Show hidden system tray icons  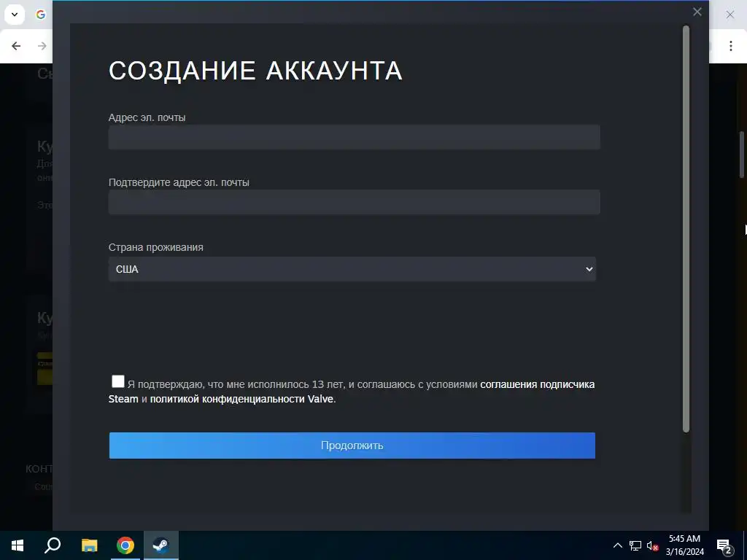pyautogui.click(x=617, y=545)
